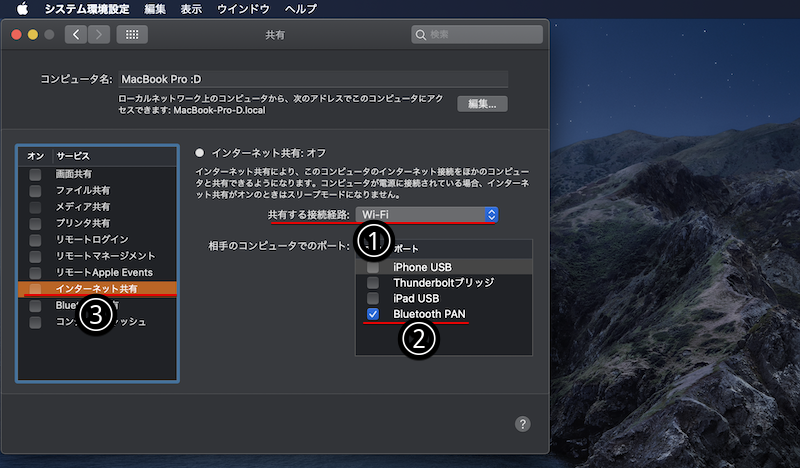
Task: Click the help question mark button
Action: pos(522,424)
